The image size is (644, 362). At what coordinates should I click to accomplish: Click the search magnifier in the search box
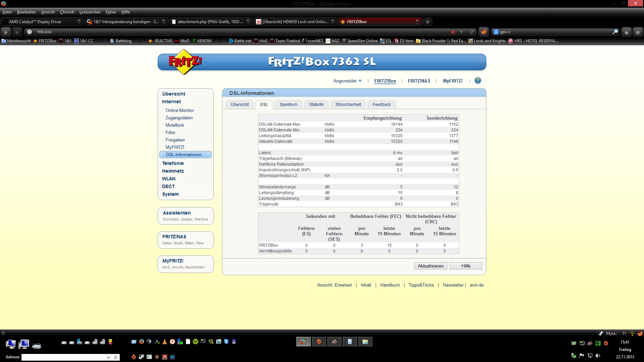[x=615, y=32]
